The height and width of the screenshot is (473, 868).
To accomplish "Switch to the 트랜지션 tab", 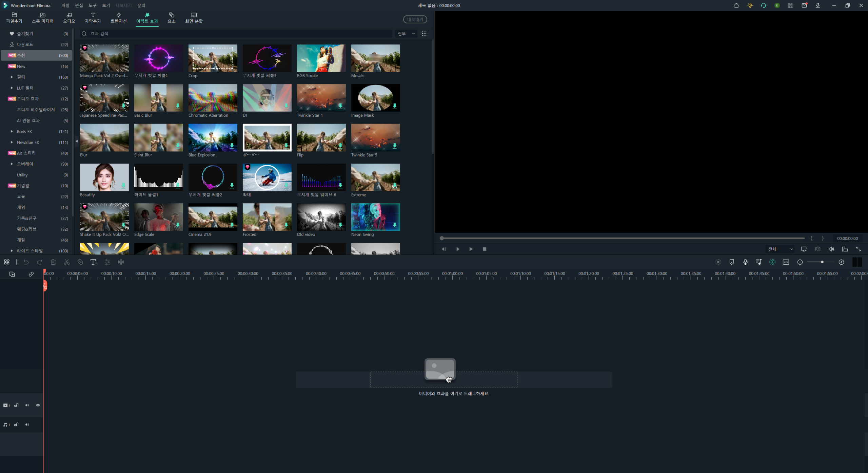I will [118, 18].
